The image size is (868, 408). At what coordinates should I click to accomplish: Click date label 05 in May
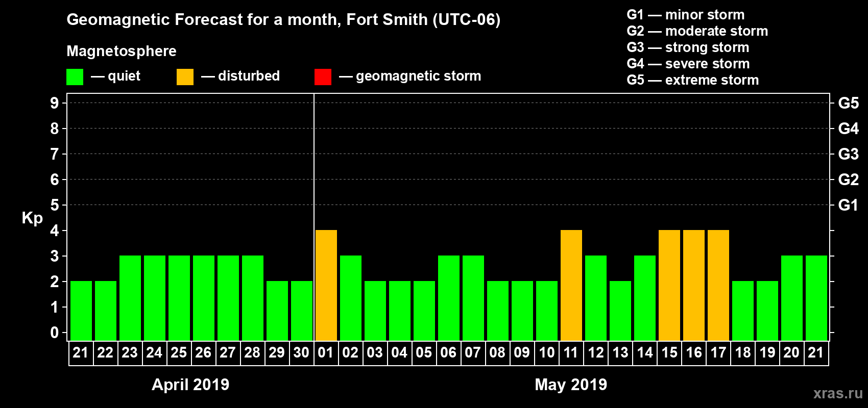click(x=424, y=353)
